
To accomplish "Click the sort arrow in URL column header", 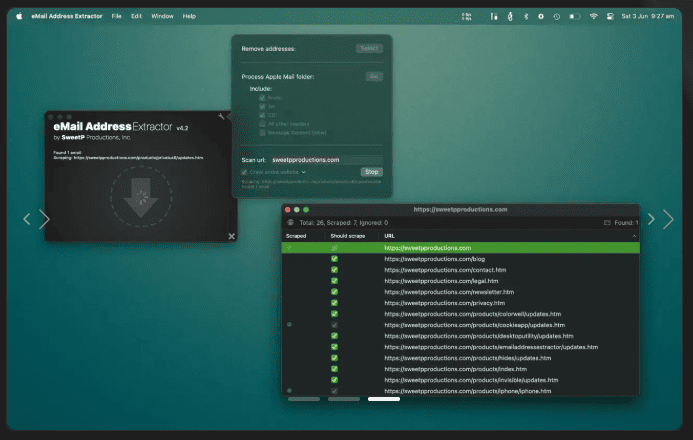I will point(634,236).
